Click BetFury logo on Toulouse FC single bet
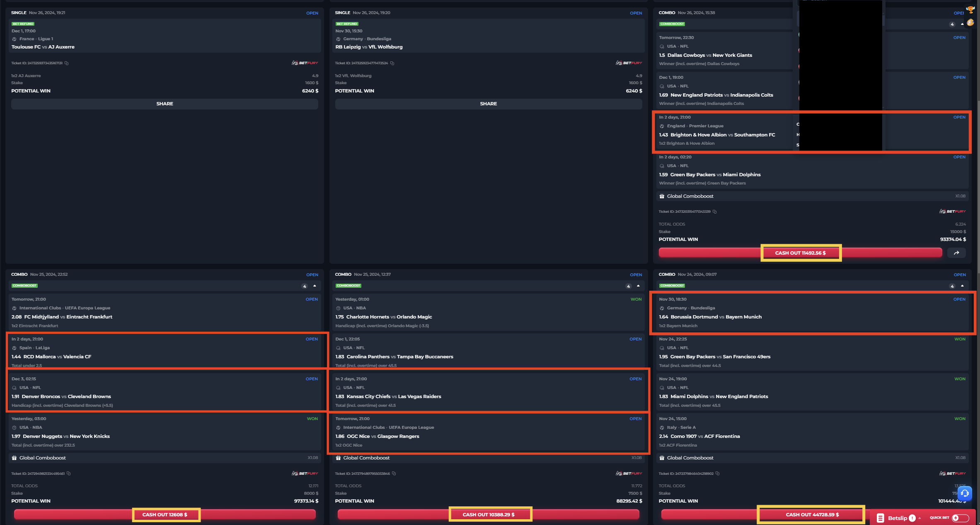Viewport: 980px width, 525px height. 305,63
